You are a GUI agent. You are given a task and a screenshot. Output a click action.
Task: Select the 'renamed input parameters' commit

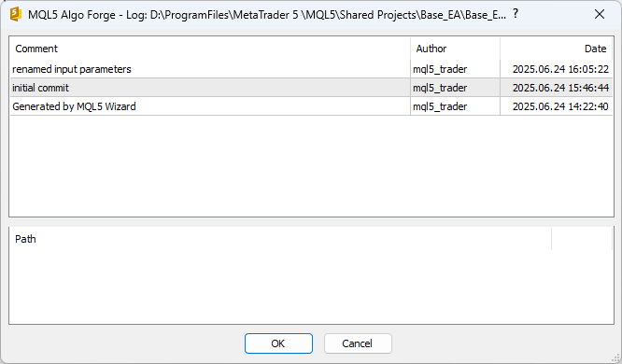click(311, 69)
